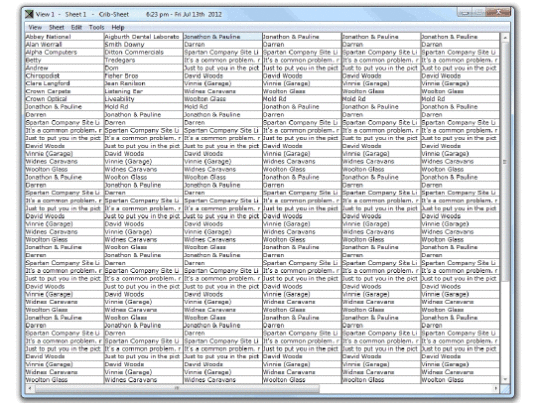Click the vertical scrollbar down arrow
This screenshot has width=540, height=405.
pos(505,380)
